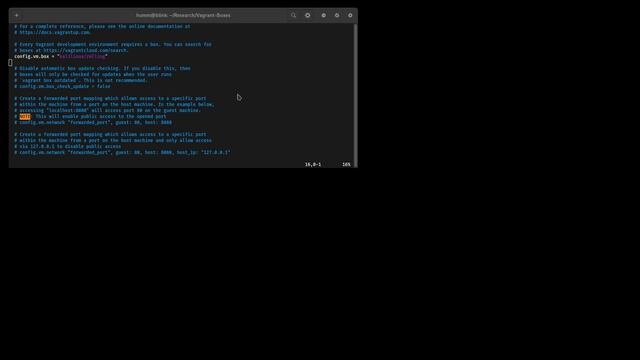Click the 'accessing localhost:8080' comment line

pos(108,110)
